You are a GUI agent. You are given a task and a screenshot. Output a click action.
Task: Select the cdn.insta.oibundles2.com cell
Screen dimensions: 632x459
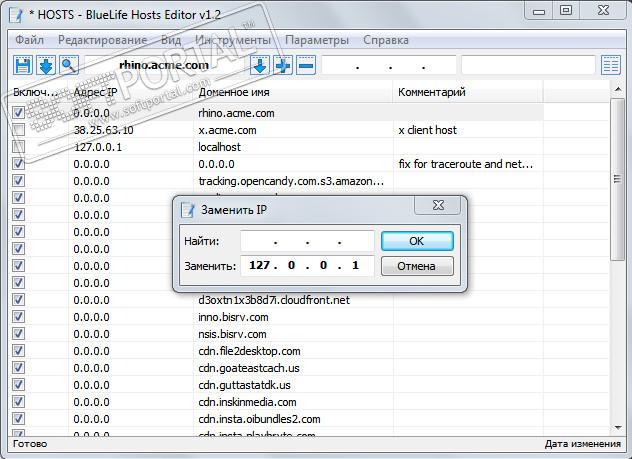click(x=260, y=419)
